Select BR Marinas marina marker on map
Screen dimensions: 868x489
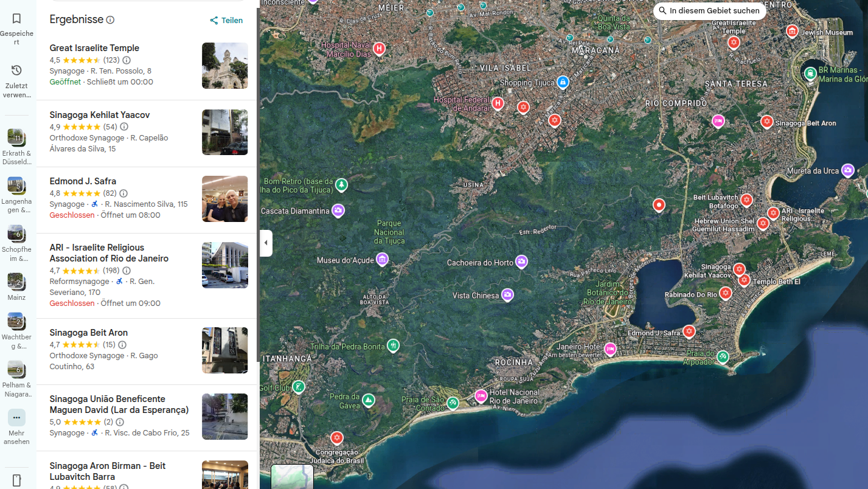point(810,74)
